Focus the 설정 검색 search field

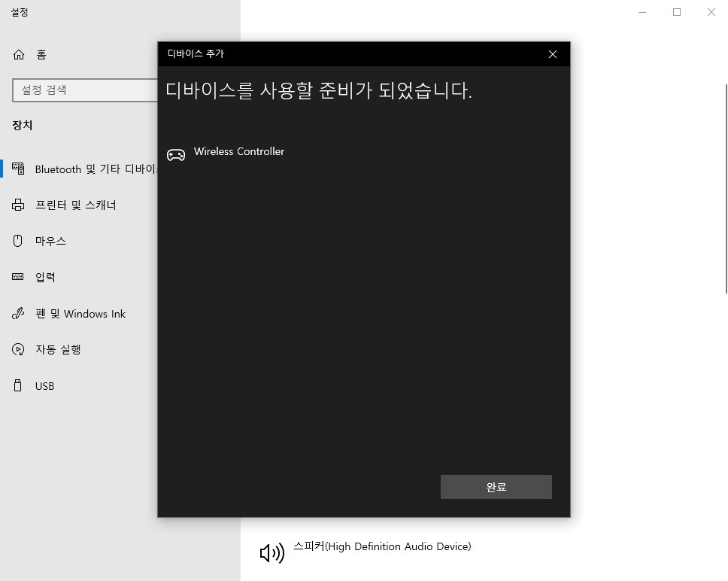pyautogui.click(x=85, y=90)
